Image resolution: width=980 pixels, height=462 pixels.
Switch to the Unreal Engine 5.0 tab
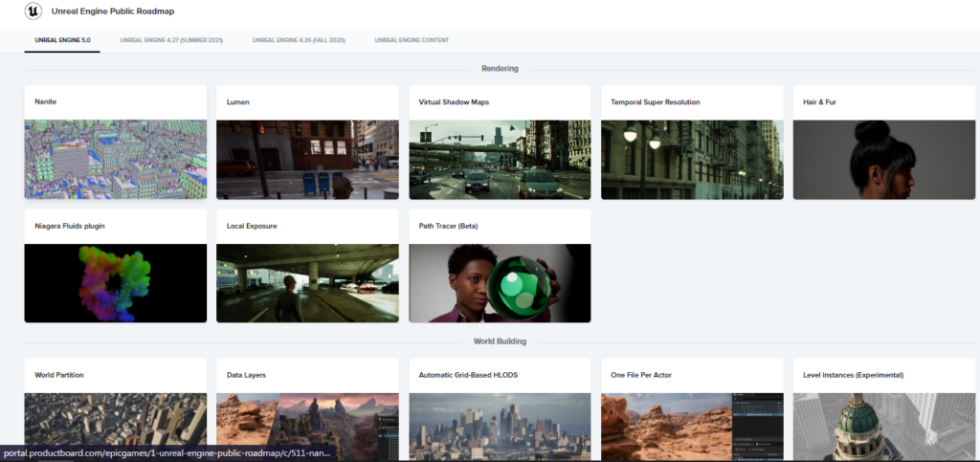coord(62,40)
